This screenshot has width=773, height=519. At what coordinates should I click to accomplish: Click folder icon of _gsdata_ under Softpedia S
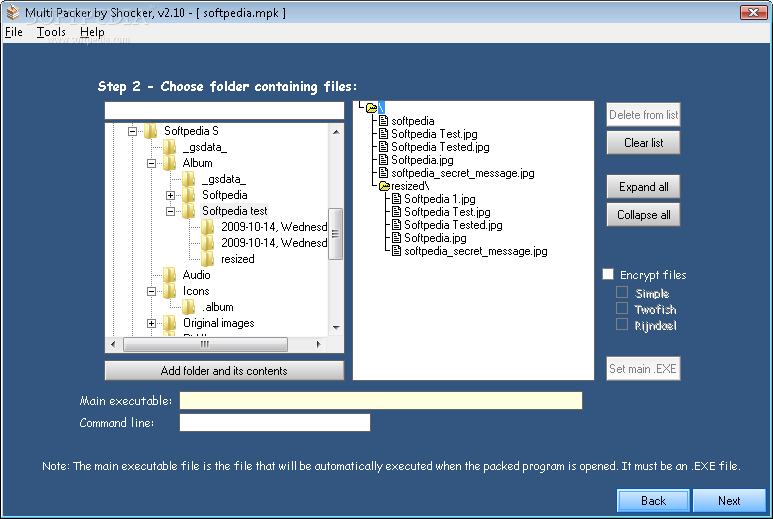click(x=170, y=147)
